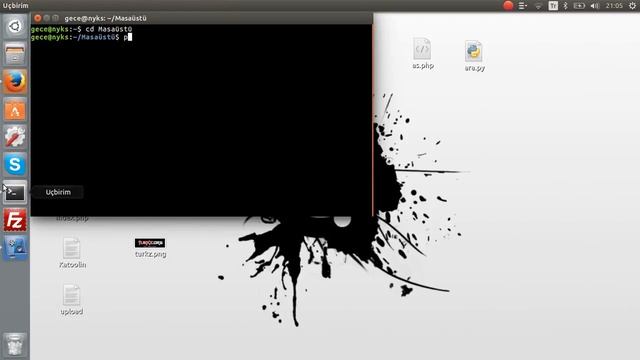
Task: Open the Files manager in launcher
Action: coord(15,54)
